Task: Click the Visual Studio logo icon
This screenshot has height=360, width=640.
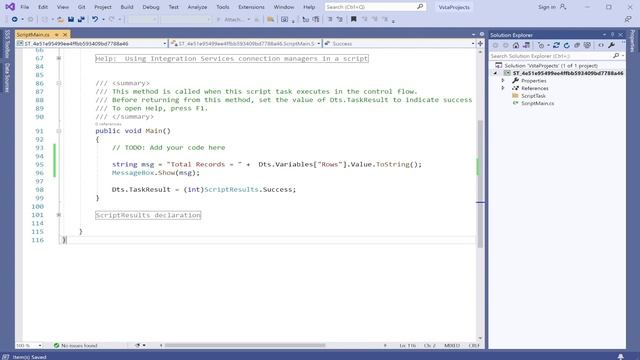Action: 10,7
